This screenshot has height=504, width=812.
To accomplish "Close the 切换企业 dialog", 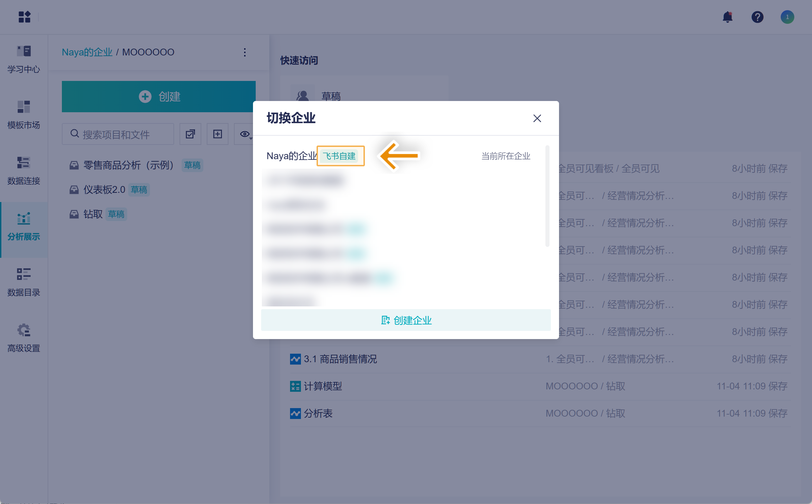I will 537,118.
